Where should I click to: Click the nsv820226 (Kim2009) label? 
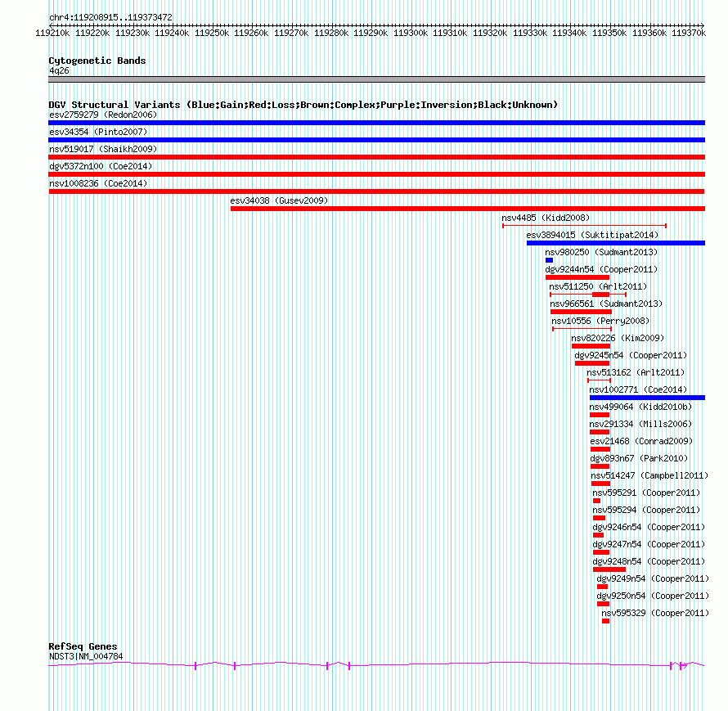618,338
